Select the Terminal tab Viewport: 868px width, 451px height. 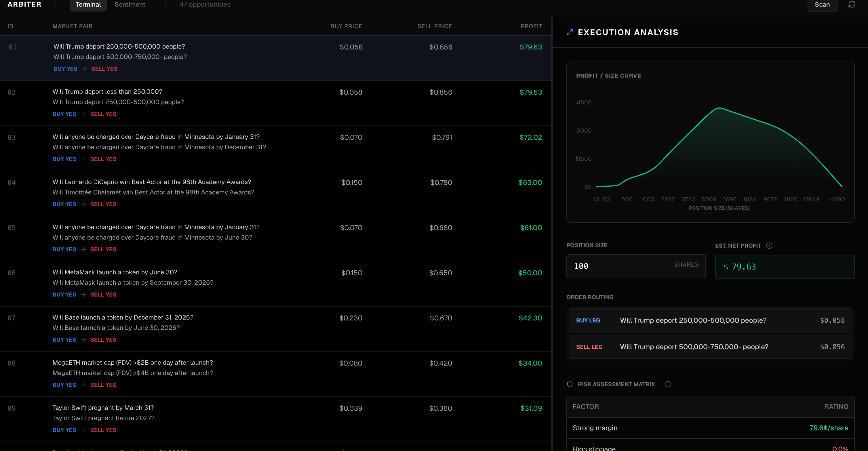click(x=88, y=4)
